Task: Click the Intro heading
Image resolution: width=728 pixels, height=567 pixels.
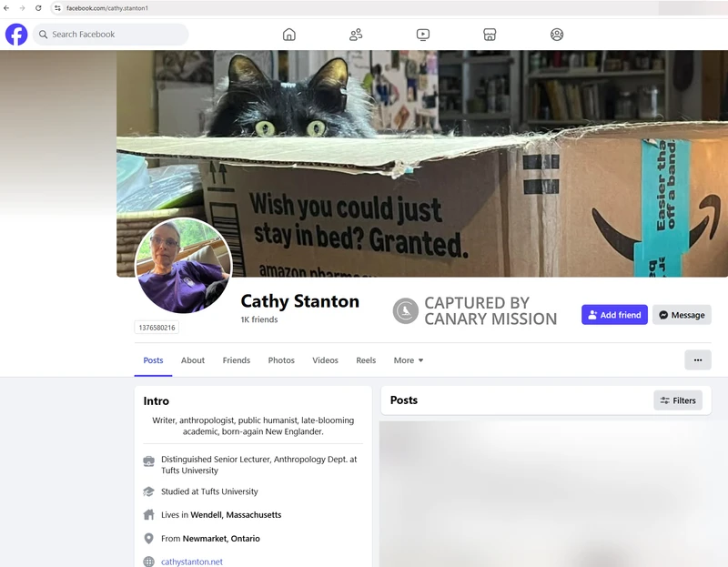Action: coord(156,400)
